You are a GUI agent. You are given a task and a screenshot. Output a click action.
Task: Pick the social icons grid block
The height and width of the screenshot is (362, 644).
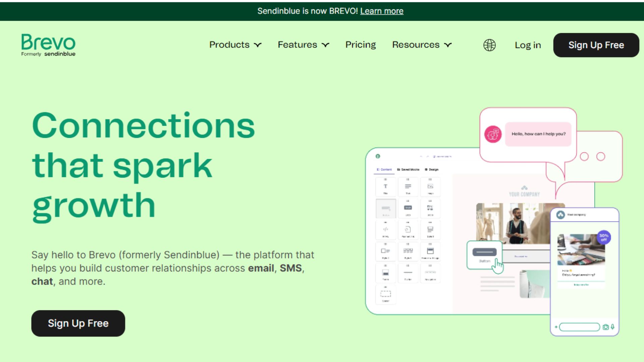[x=430, y=208]
